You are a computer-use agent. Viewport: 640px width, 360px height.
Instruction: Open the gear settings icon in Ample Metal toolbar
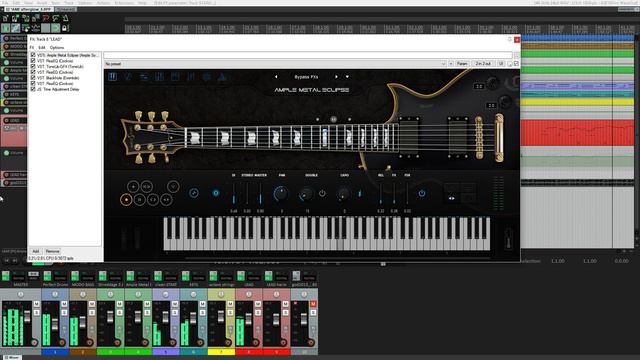point(207,77)
